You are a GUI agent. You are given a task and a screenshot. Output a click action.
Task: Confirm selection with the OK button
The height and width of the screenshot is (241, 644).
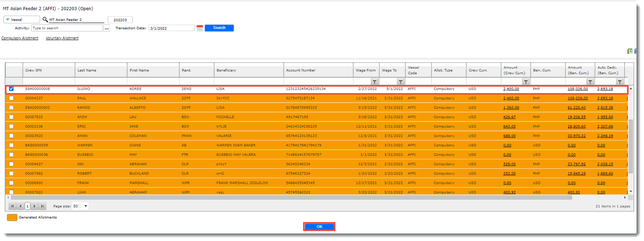tap(319, 227)
